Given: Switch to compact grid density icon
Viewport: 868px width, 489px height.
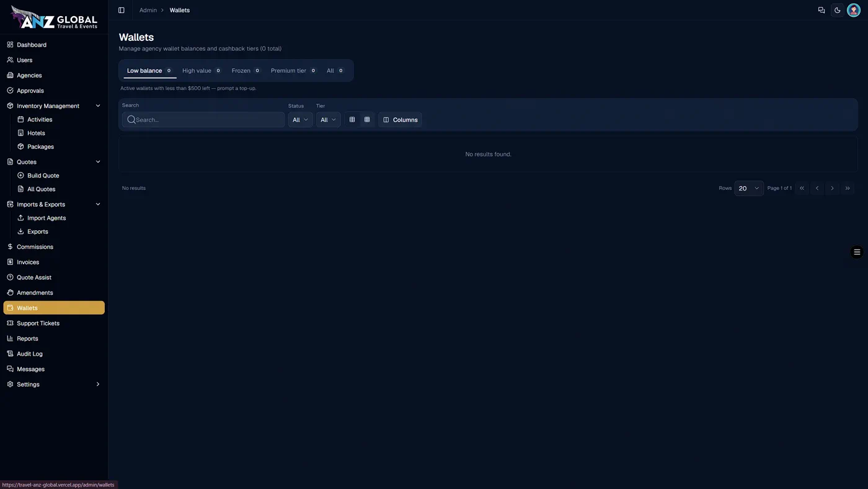Looking at the screenshot, I should pyautogui.click(x=367, y=120).
